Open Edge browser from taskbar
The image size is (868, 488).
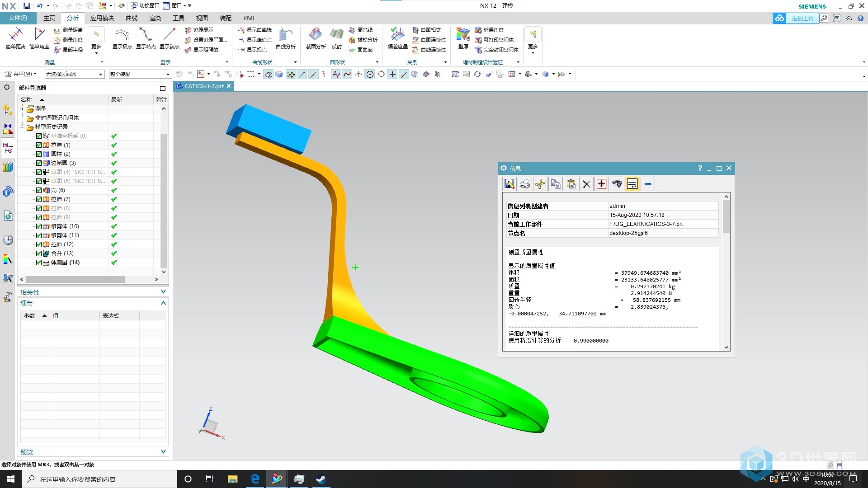tap(255, 479)
